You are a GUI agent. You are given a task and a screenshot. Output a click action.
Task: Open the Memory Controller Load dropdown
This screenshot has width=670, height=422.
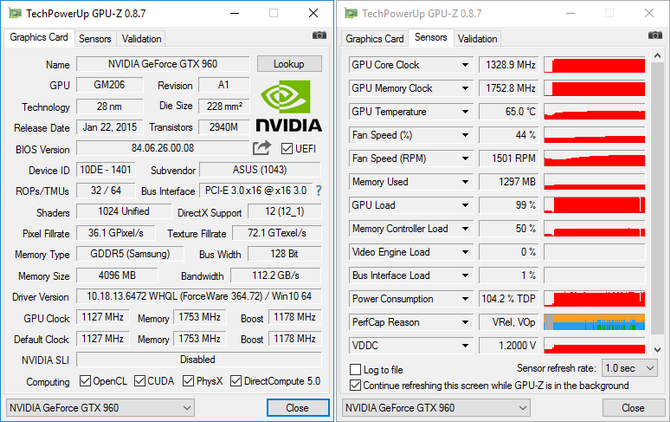pos(465,229)
